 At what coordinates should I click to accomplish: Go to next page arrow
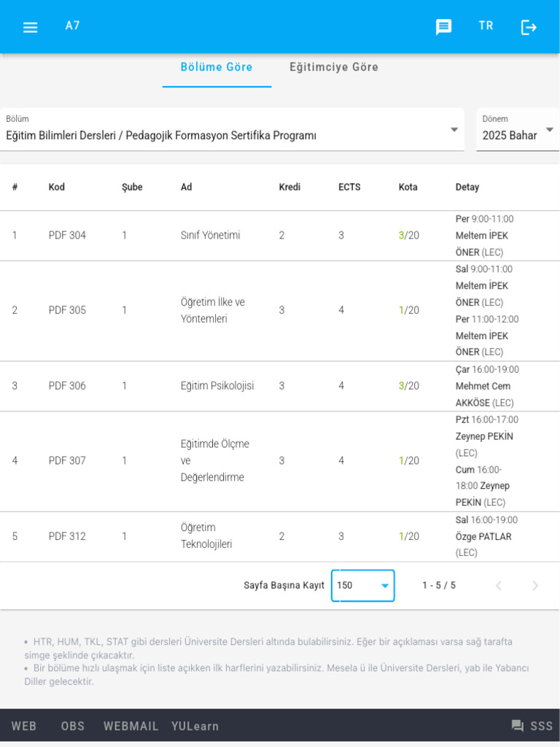pos(535,586)
